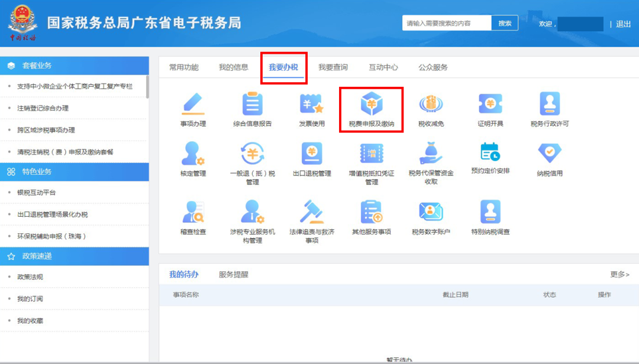This screenshot has width=639, height=364.
Task: Open 环保税辅助申报(珠海) in sidebar
Action: click(x=51, y=236)
